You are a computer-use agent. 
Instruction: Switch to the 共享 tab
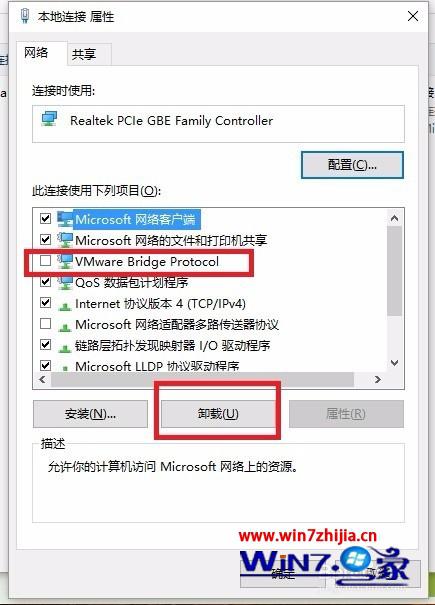(x=84, y=54)
